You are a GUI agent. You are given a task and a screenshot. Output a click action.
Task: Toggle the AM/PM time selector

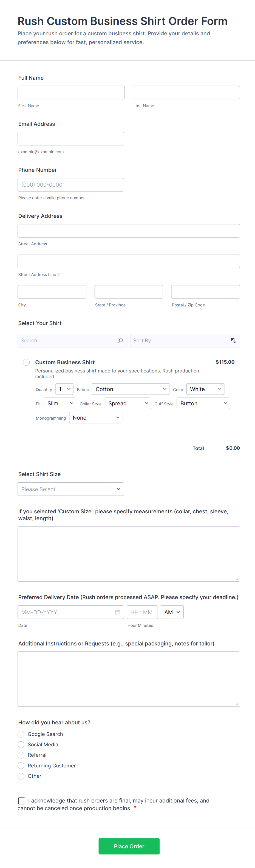pos(172,612)
